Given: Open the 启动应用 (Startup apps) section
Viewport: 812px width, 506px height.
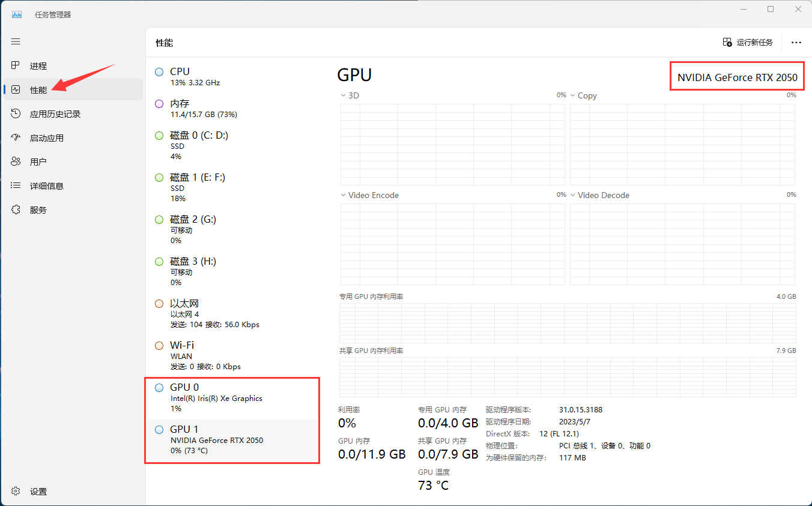Looking at the screenshot, I should (x=45, y=137).
